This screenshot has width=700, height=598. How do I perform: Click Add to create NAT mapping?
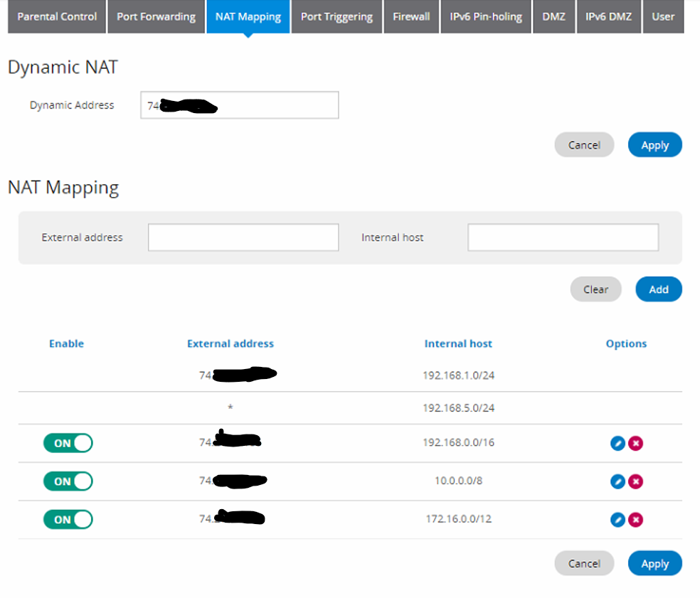[x=658, y=289]
